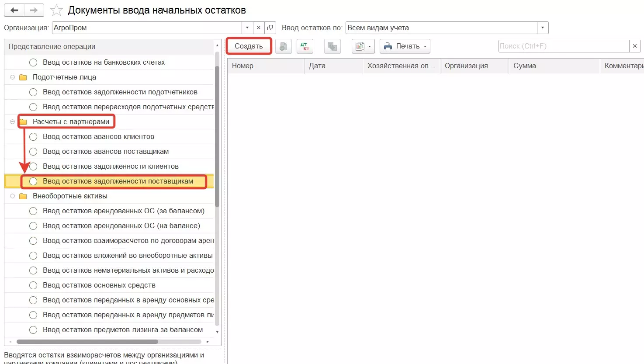Open the Организация dropdown arrow
Viewport: 644px width, 364px height.
click(x=247, y=28)
